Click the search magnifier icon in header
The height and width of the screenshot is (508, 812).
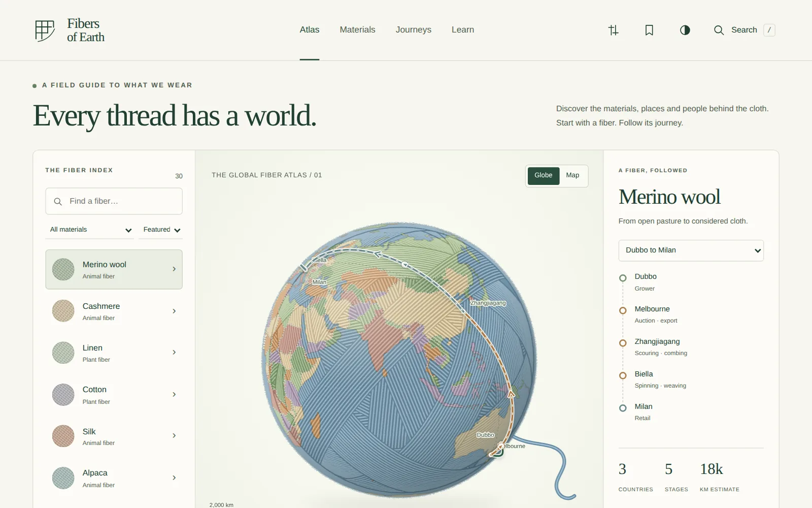tap(719, 30)
